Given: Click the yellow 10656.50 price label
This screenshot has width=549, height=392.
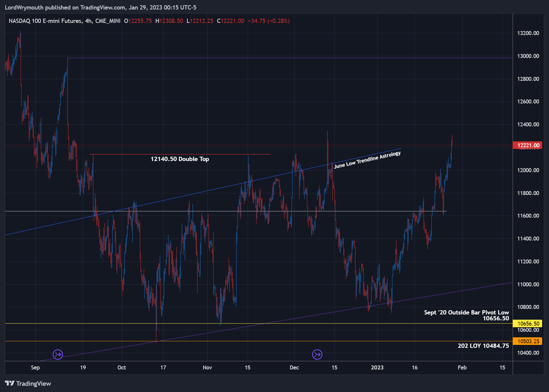Looking at the screenshot, I should click(527, 324).
